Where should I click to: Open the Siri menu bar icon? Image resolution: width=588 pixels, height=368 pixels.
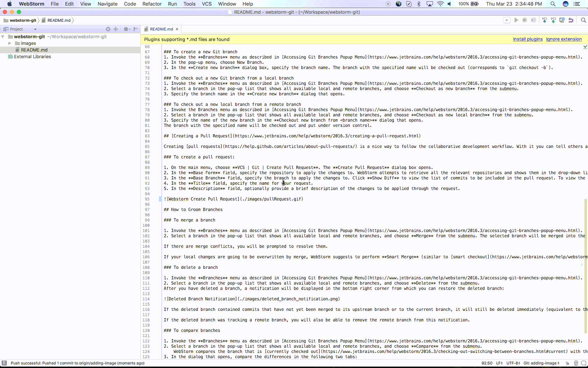tap(565, 4)
